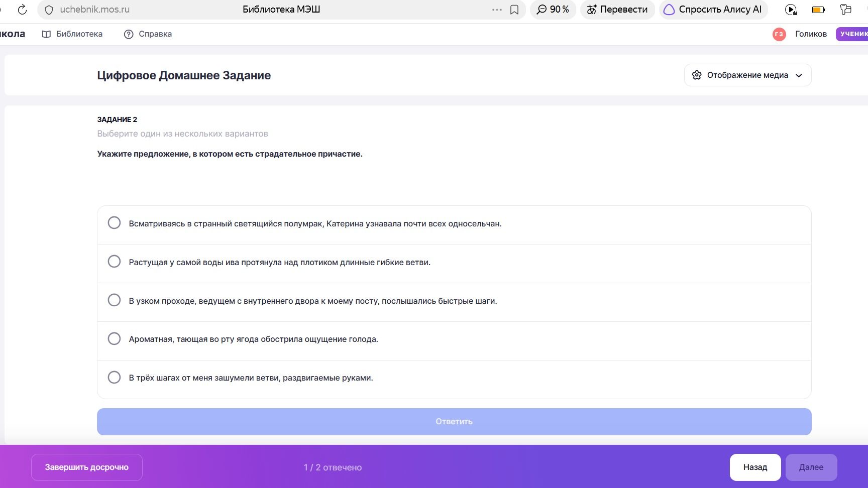Click the Перевести translate button

pyautogui.click(x=617, y=10)
